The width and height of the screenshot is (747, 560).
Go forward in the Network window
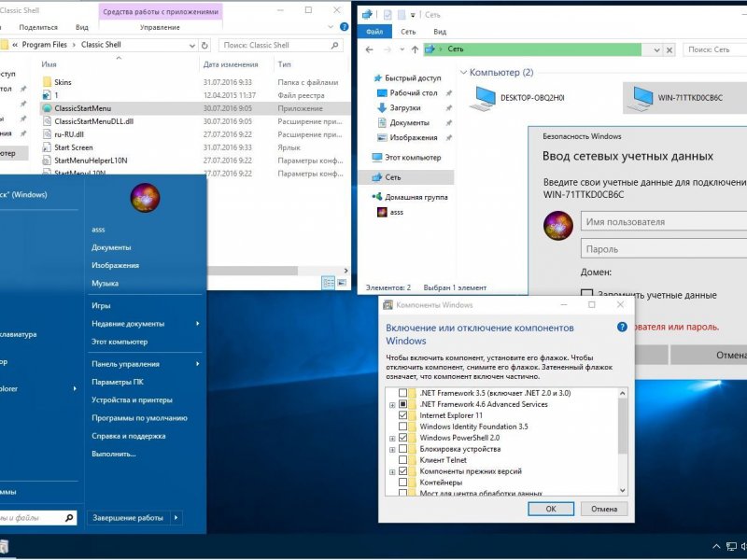click(x=388, y=49)
